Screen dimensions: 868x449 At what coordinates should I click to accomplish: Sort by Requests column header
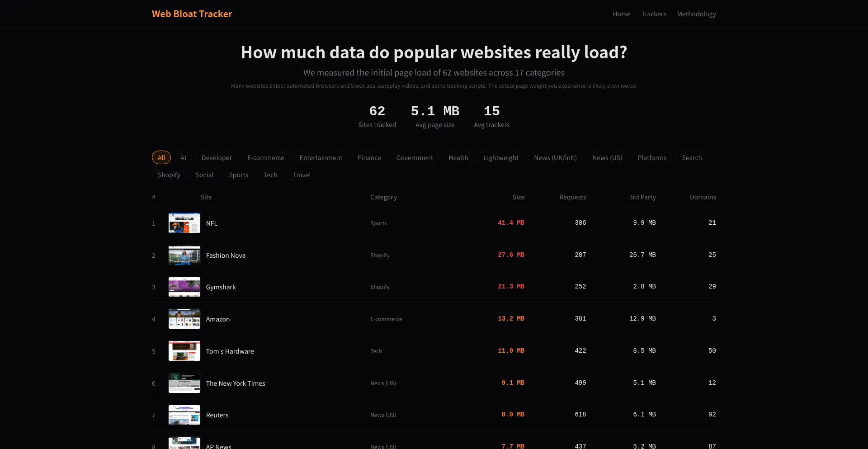pos(572,197)
